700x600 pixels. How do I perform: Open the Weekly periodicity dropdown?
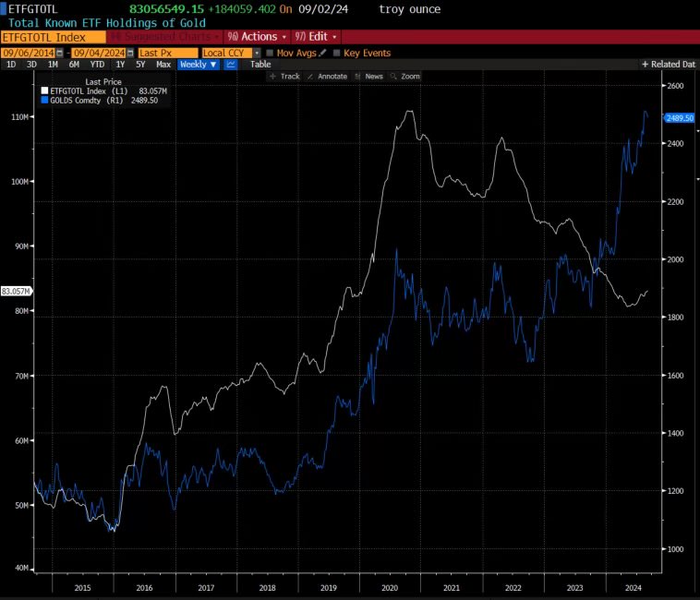coord(199,65)
